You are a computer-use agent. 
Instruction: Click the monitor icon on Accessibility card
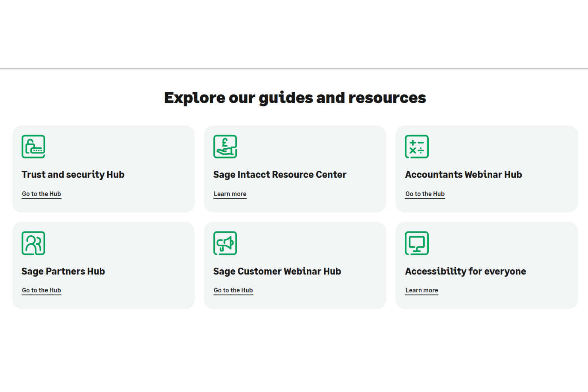(x=417, y=243)
